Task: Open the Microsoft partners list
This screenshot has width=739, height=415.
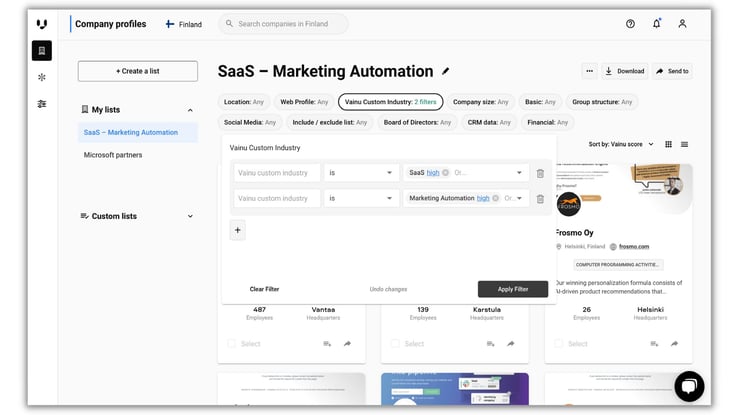Action: tap(113, 155)
